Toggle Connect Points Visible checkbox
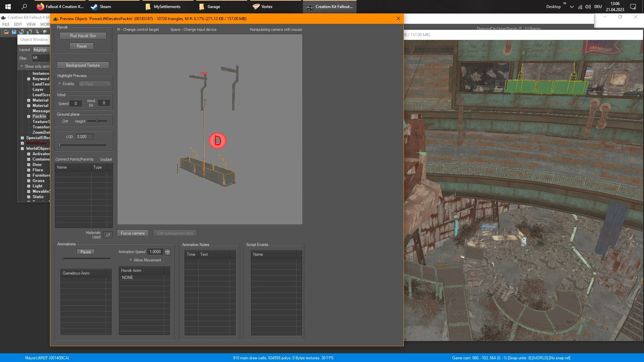Viewport: 644px width, 362px height. [x=111, y=160]
